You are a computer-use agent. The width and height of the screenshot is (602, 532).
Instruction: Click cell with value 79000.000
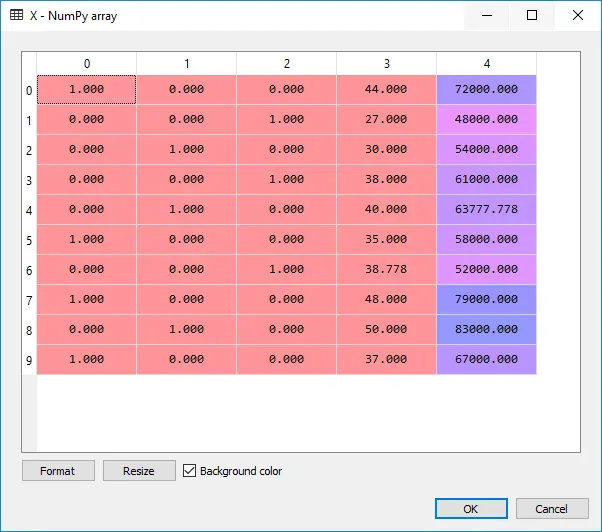click(x=486, y=299)
